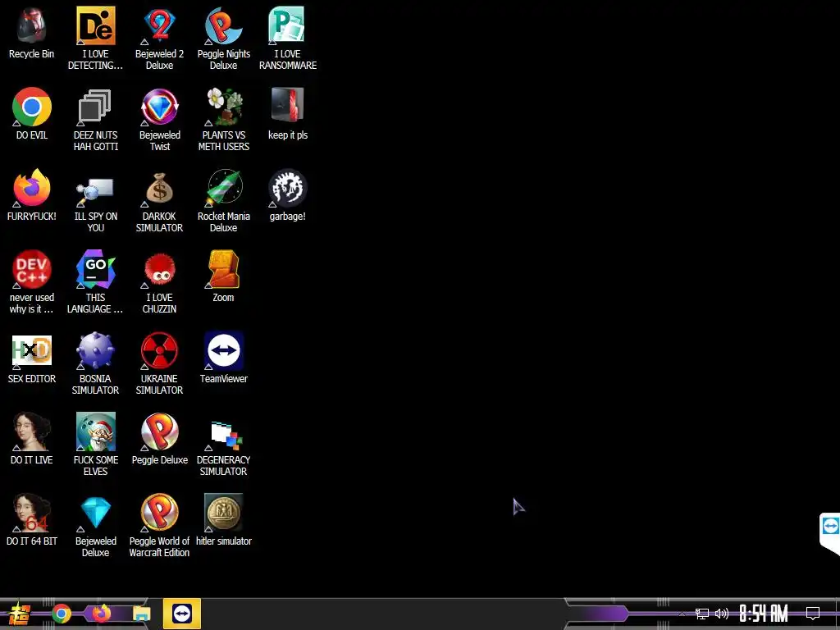
Task: Show hidden system tray icons
Action: pos(682,614)
